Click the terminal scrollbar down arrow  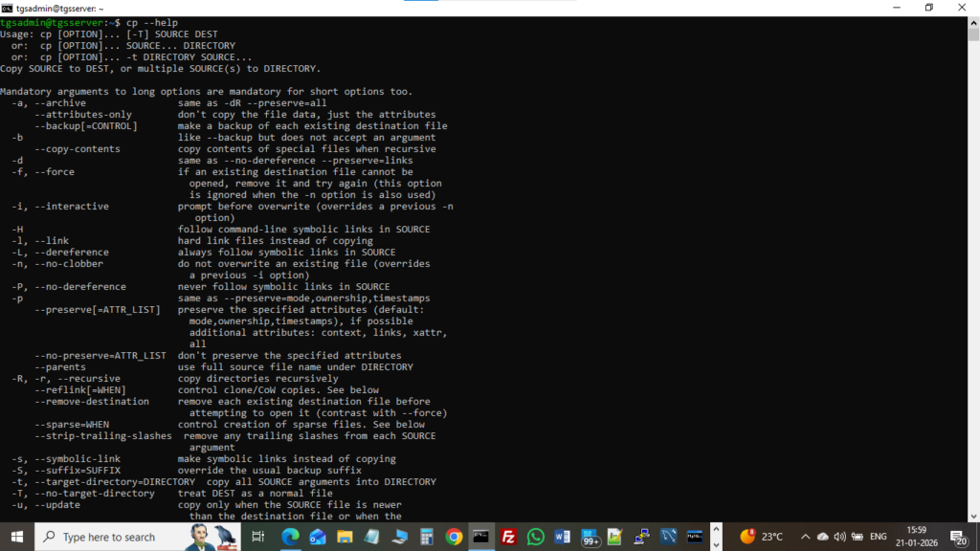coord(973,517)
